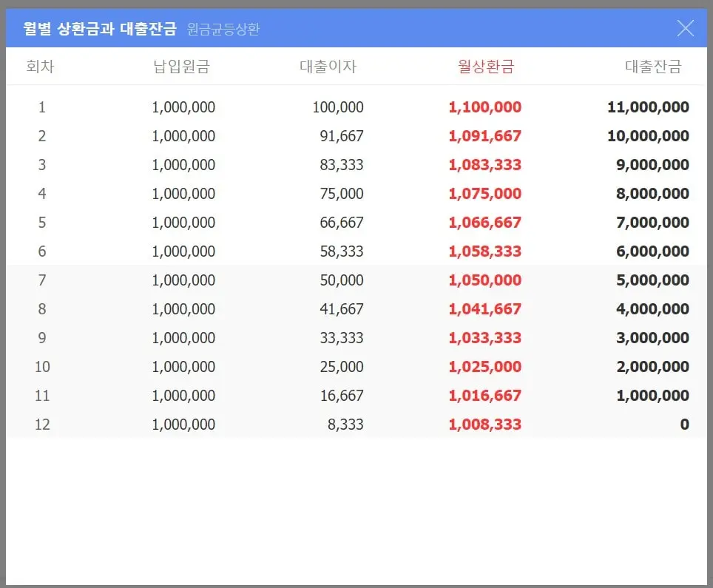Select the 대출이자 column header

(328, 66)
